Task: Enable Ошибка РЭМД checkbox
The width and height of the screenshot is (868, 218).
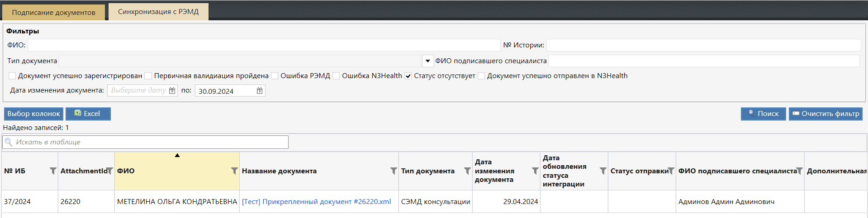Action: [x=275, y=76]
